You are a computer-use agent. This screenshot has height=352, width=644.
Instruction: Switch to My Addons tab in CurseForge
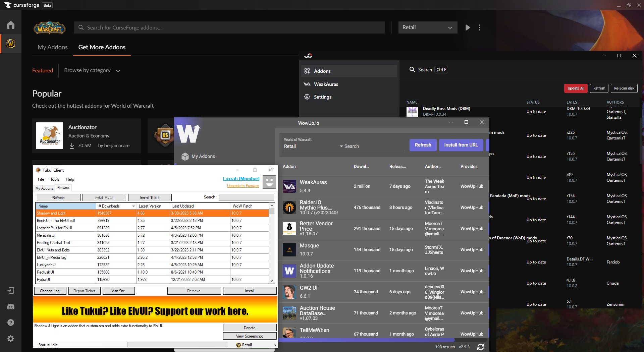[53, 47]
